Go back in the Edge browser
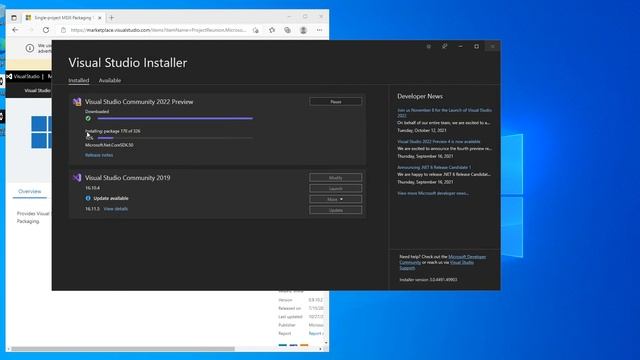The height and width of the screenshot is (360, 640). pos(16,30)
